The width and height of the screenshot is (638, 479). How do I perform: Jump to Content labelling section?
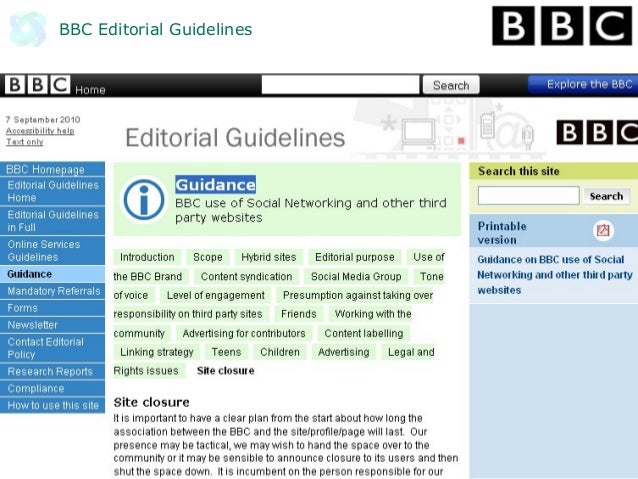[364, 333]
